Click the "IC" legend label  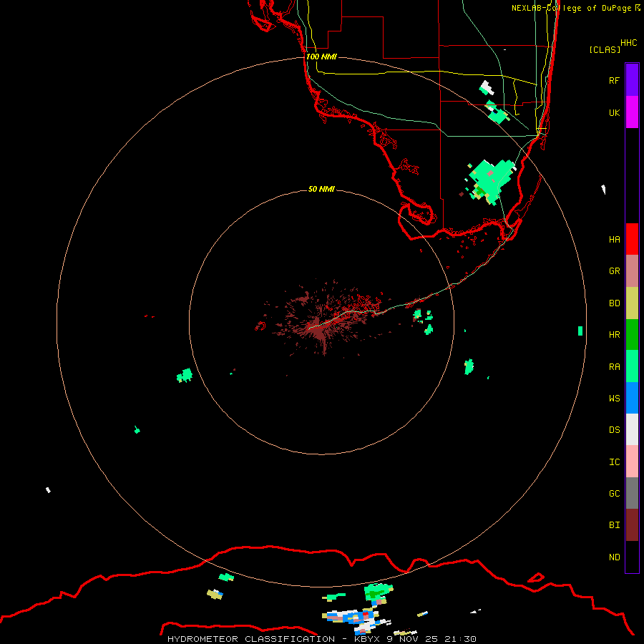pyautogui.click(x=614, y=462)
